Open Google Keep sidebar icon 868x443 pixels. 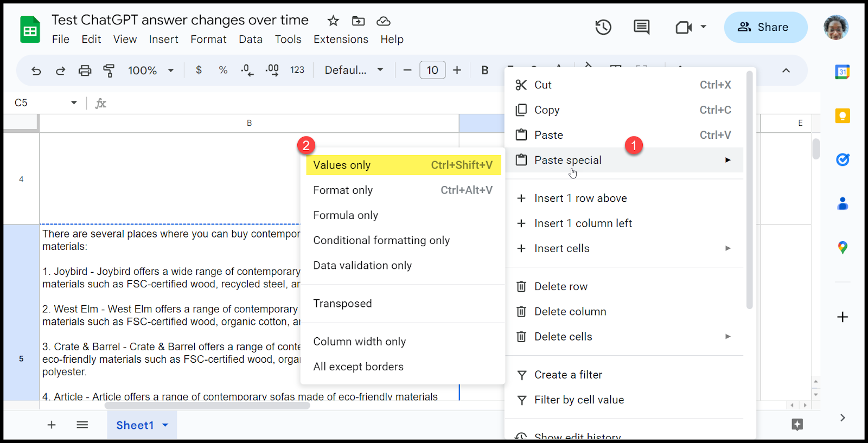tap(842, 116)
